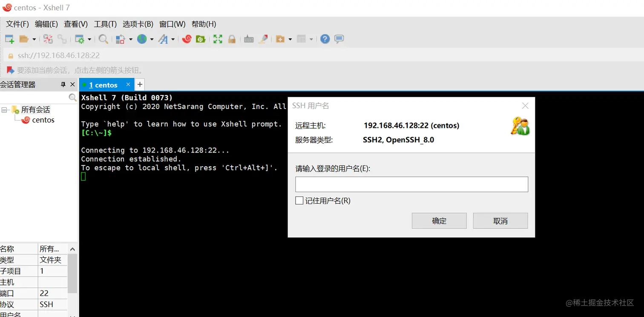Select the 所有会话 folder

pos(36,110)
